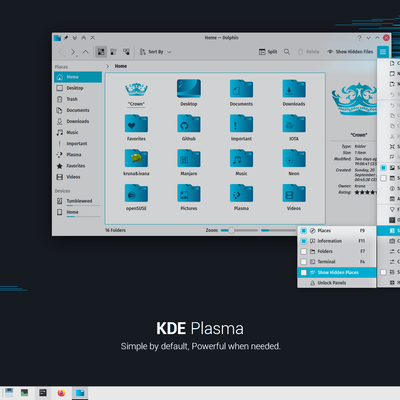The image size is (400, 400).
Task: Uncheck Places panel checkbox
Action: (x=304, y=231)
